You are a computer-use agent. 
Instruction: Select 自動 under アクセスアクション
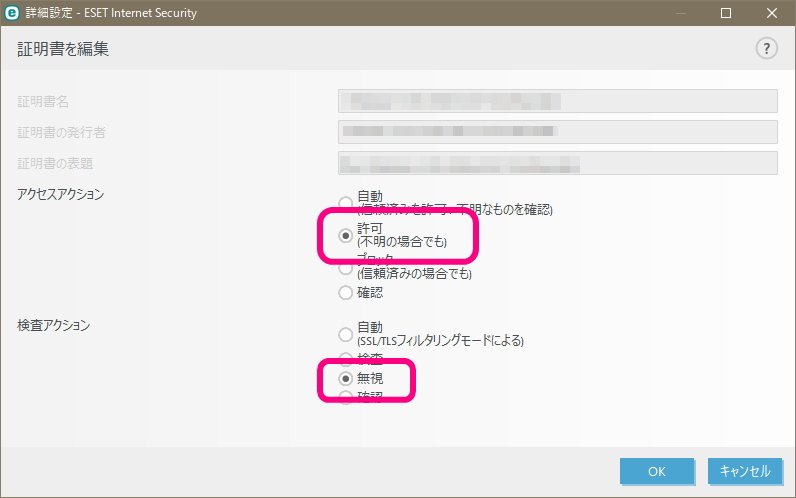345,203
